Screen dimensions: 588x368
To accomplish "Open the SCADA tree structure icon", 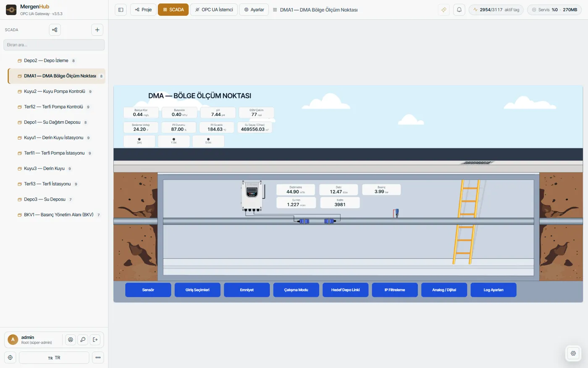I will point(55,30).
